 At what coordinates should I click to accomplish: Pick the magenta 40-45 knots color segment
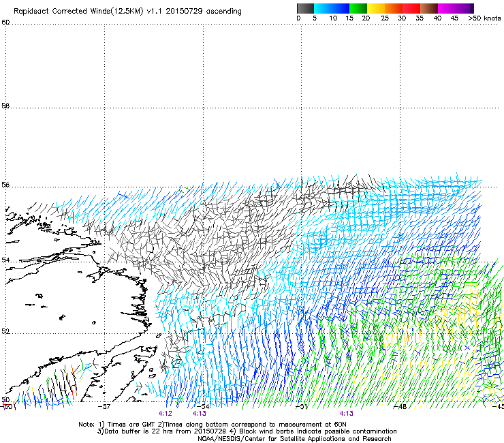coord(447,8)
